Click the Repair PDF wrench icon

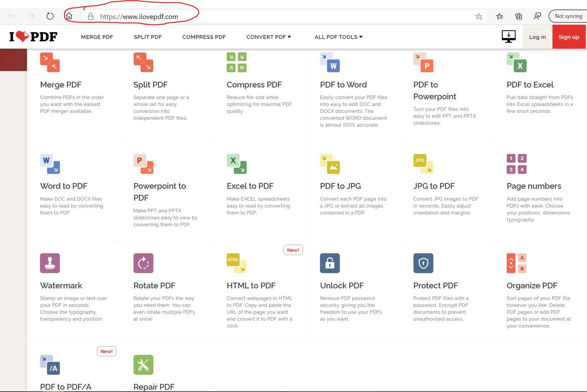coord(143,365)
